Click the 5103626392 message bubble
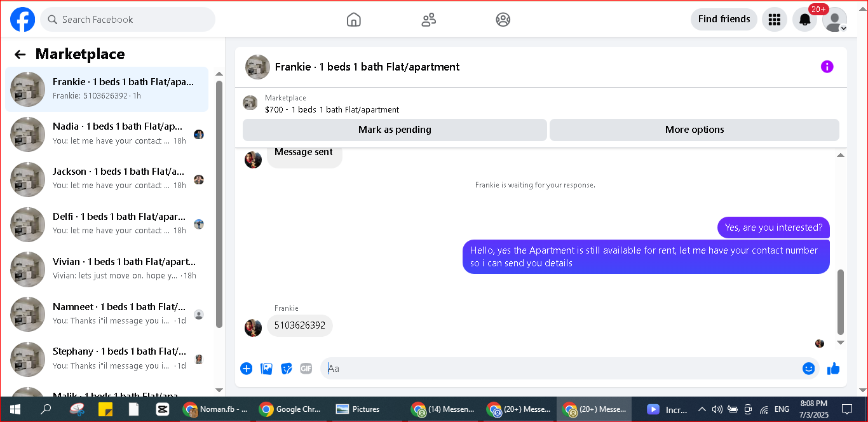The image size is (868, 422). click(x=300, y=325)
